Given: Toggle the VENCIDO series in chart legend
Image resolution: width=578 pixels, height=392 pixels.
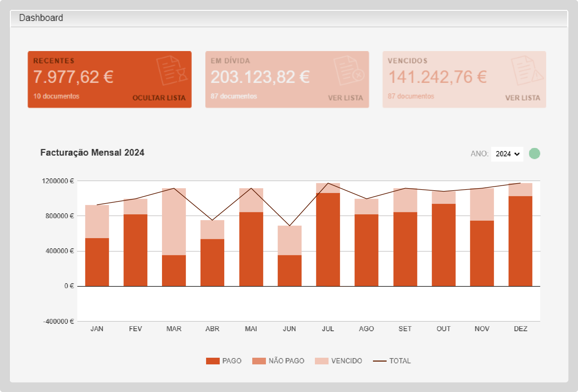Looking at the screenshot, I should pos(346,361).
